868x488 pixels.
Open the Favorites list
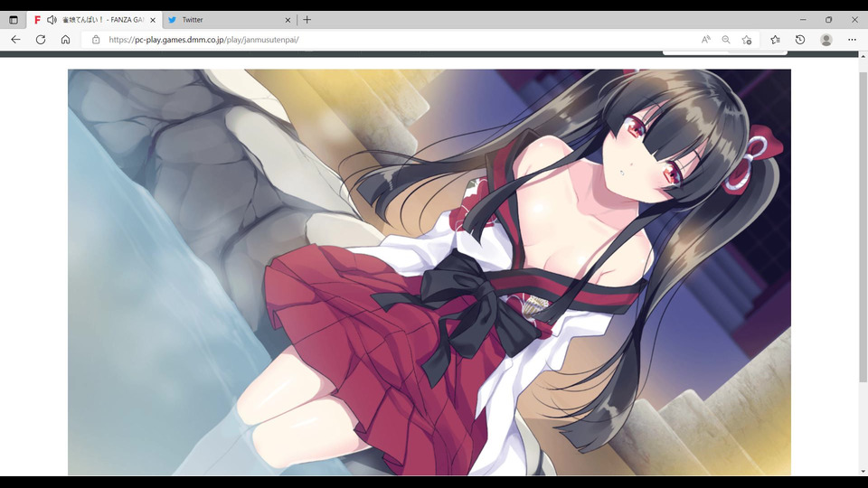[775, 40]
